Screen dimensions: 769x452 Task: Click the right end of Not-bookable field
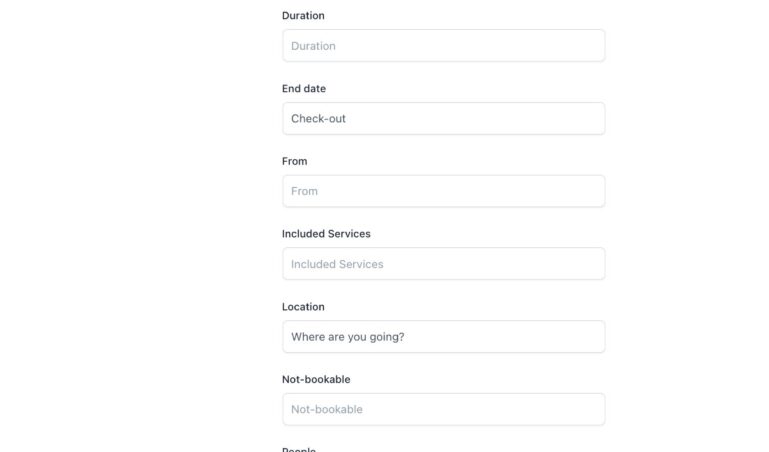(590, 409)
